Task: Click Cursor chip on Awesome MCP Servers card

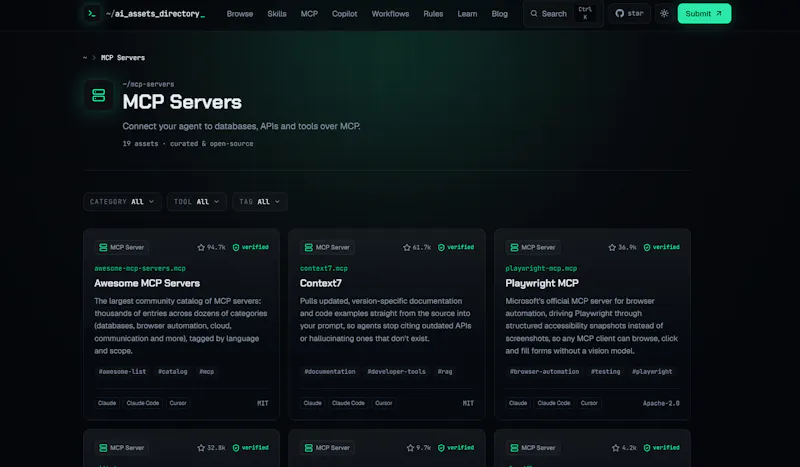Action: pos(178,403)
